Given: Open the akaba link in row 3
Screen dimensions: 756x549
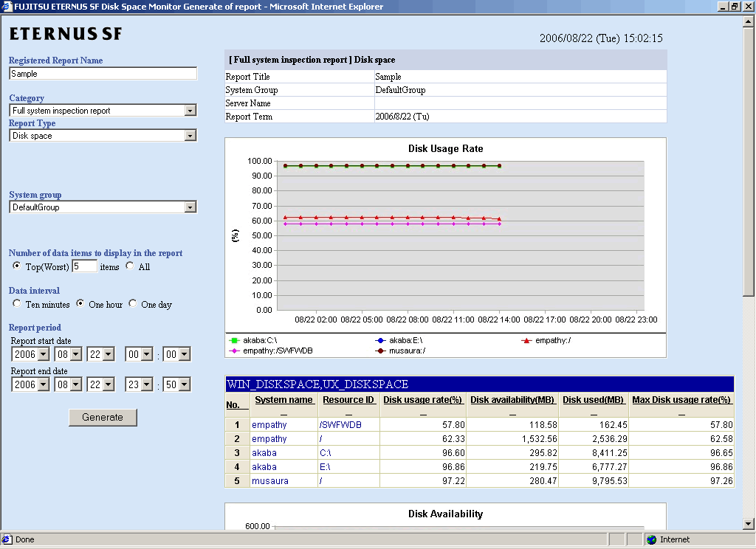Looking at the screenshot, I should click(x=264, y=452).
